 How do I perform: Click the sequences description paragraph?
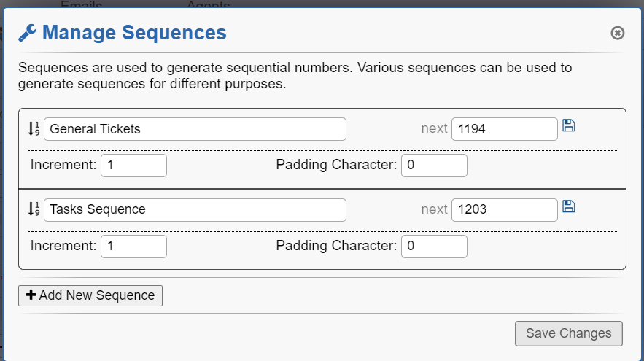click(x=295, y=76)
